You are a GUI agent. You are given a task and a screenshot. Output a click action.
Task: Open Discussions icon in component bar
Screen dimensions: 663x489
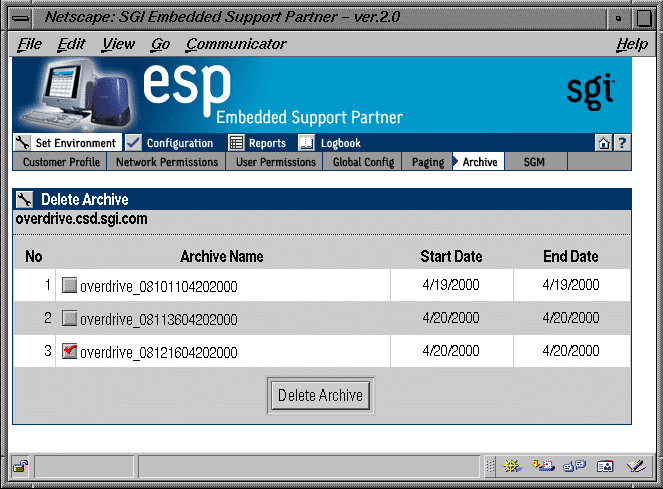pos(574,466)
